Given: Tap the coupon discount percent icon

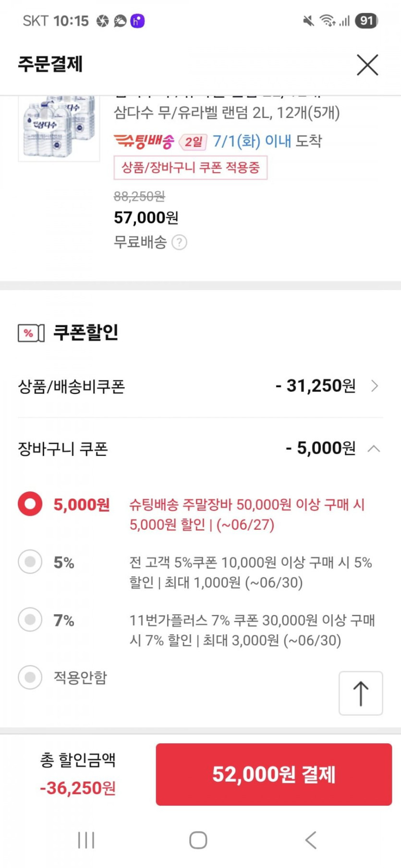Looking at the screenshot, I should click(31, 333).
